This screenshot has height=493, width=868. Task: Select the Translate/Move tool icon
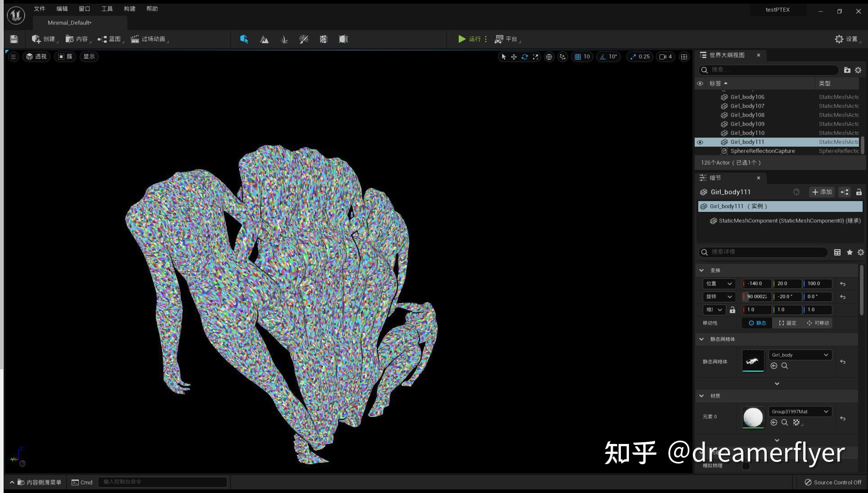514,56
